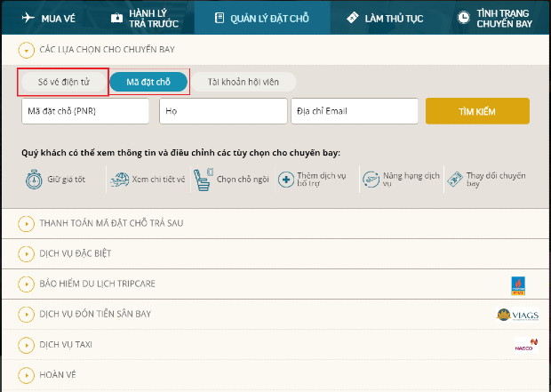Image resolution: width=551 pixels, height=392 pixels.
Task: Click the VIAGS logo icon
Action: pos(518,316)
